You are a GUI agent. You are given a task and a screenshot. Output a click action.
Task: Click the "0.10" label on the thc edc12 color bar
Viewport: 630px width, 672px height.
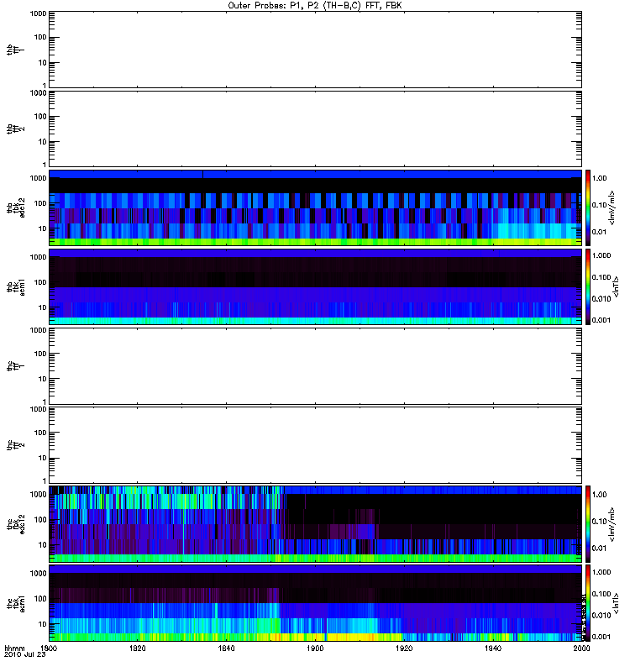point(599,521)
